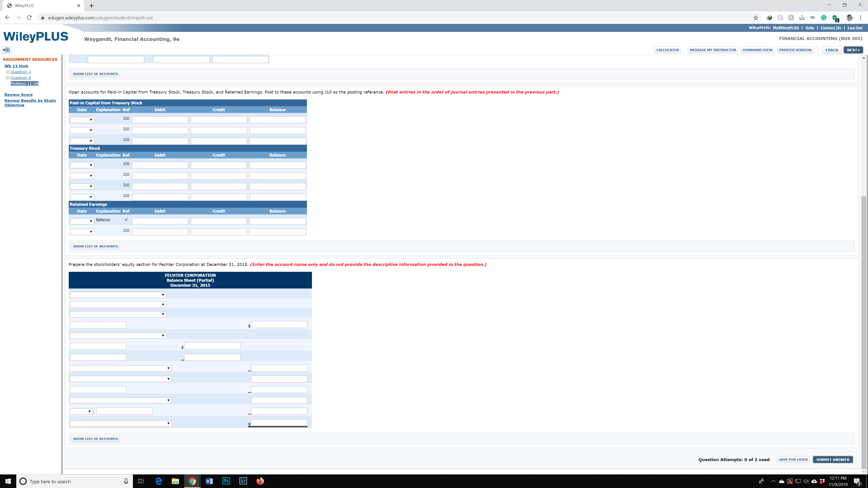Collapse the assignment resources sidebar panel

click(x=6, y=49)
